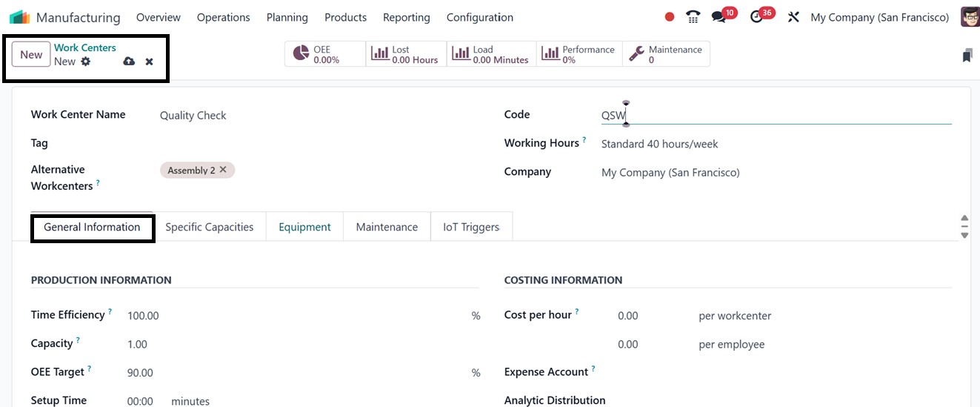Click the Manufacturing app logo icon
The image size is (980, 407).
point(19,17)
